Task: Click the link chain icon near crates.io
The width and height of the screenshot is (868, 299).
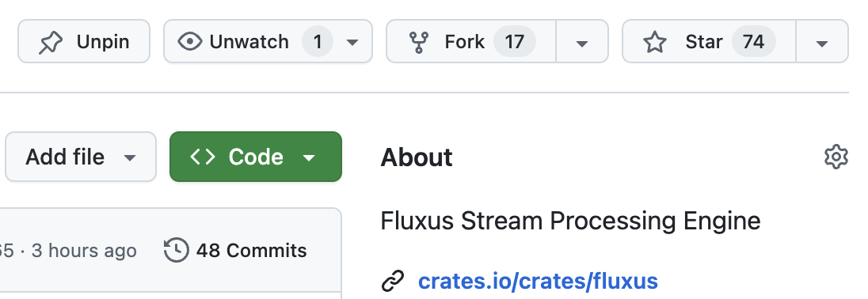Action: point(393,281)
